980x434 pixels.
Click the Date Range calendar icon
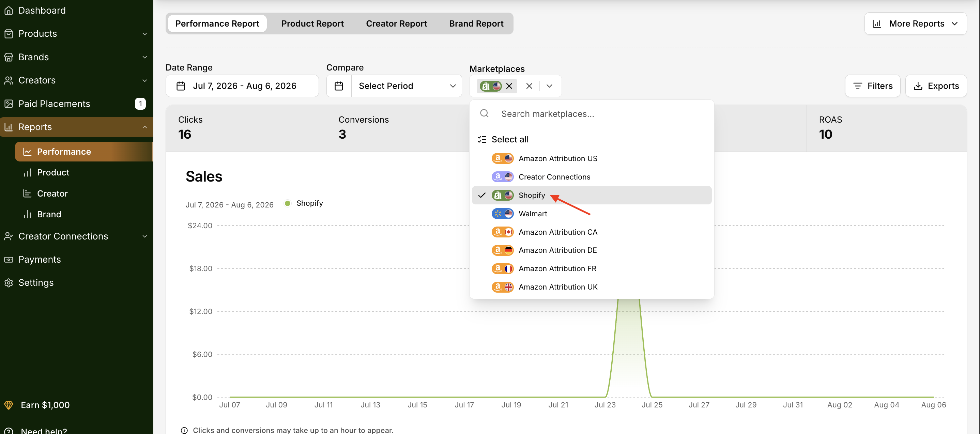[x=181, y=86]
